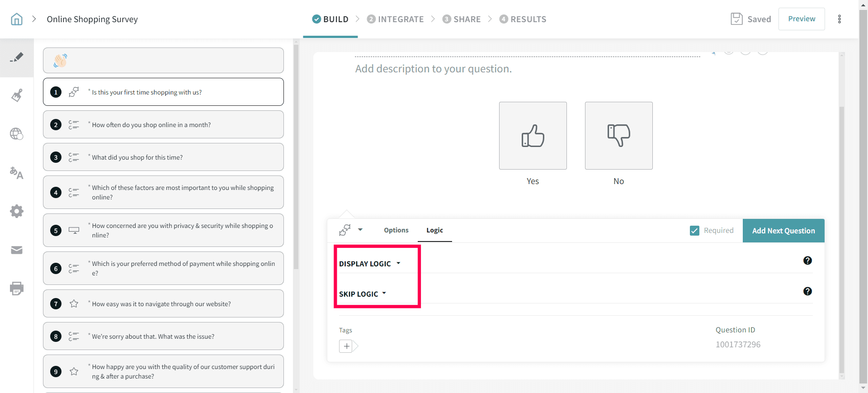Click the Add Next Question button
Image resolution: width=868 pixels, height=393 pixels.
(783, 231)
